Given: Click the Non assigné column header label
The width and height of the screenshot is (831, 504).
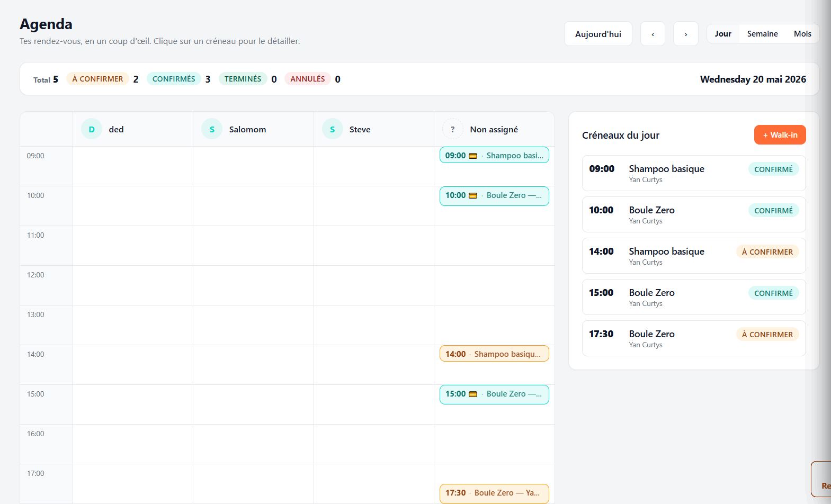Looking at the screenshot, I should 494,129.
